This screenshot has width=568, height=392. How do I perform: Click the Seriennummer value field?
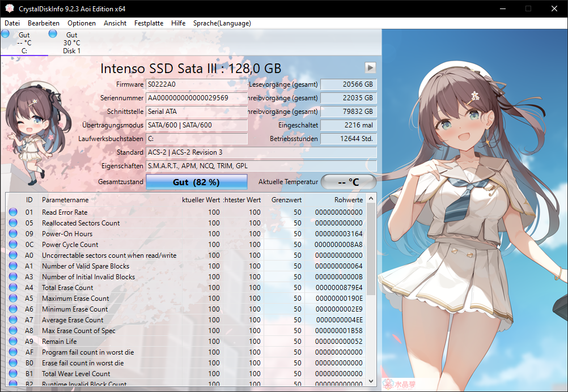pyautogui.click(x=196, y=98)
